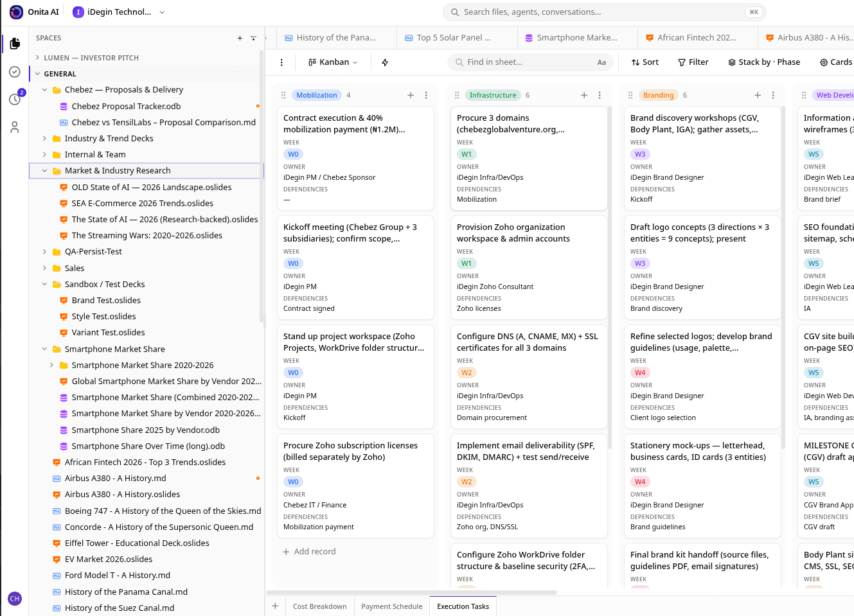This screenshot has height=616, width=854.
Task: Open the Infrastructure column more options
Action: click(x=600, y=95)
